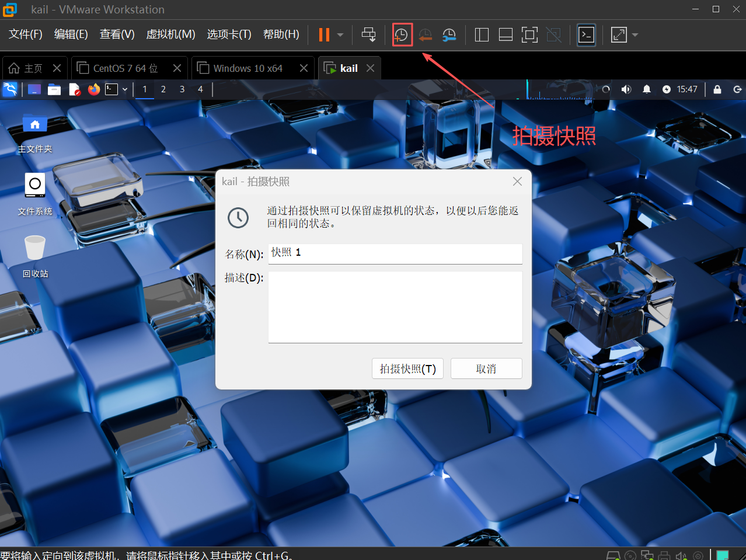Open the Kali applications menu
Screen dimensions: 746x560
coord(10,89)
